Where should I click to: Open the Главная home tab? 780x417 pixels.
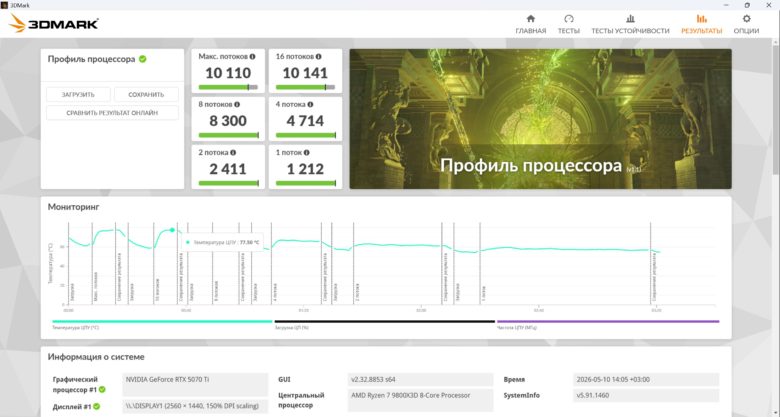530,24
